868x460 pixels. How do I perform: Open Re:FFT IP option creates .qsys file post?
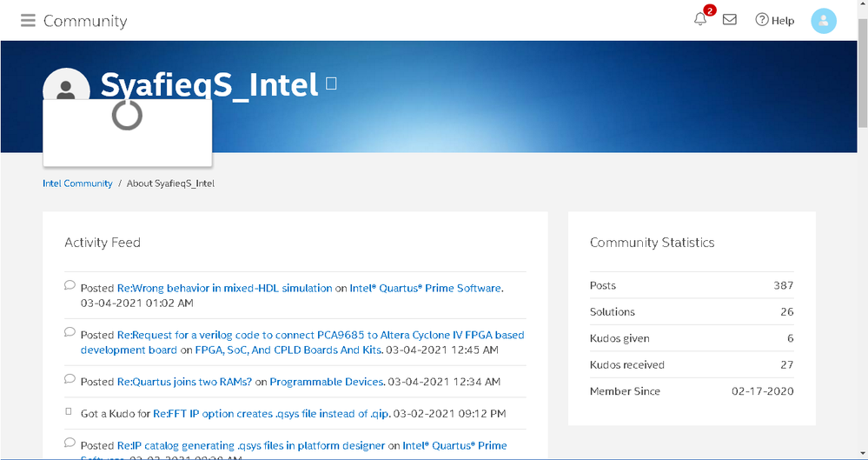(x=271, y=413)
